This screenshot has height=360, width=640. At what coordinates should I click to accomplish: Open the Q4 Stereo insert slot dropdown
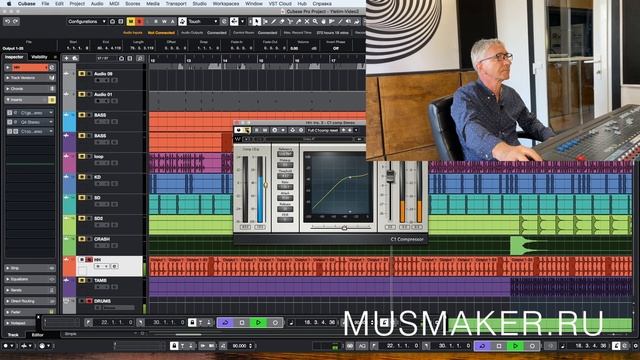(x=51, y=122)
